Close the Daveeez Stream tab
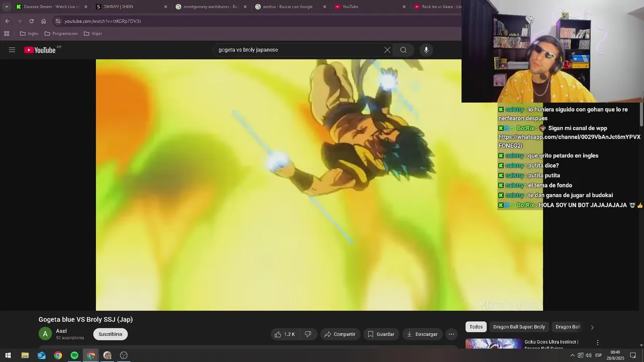Viewport: 644px width, 362px height. 86,7
